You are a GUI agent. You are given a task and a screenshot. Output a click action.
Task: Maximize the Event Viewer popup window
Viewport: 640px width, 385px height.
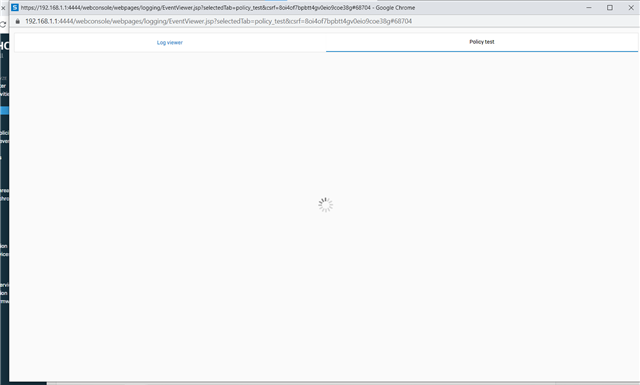click(610, 7)
